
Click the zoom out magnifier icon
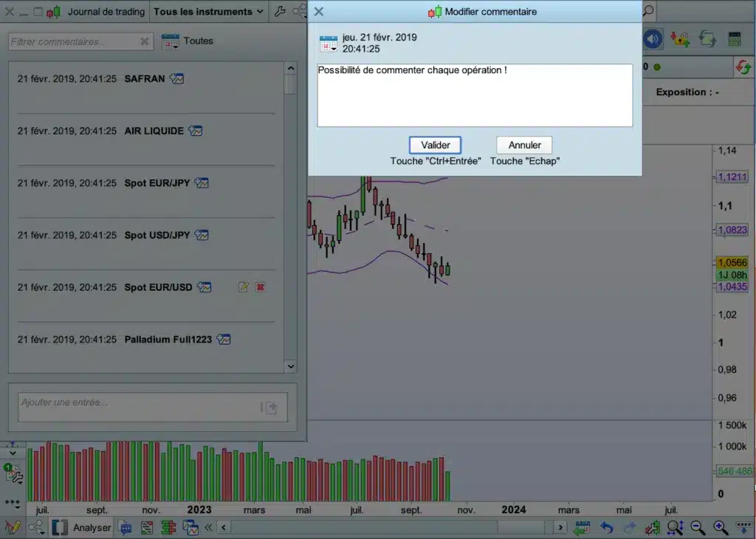698,527
